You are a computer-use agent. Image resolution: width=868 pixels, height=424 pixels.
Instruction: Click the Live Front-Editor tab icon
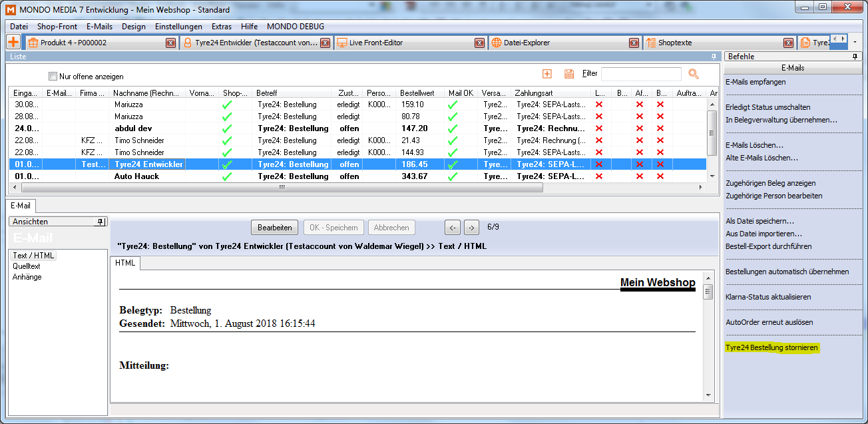342,43
